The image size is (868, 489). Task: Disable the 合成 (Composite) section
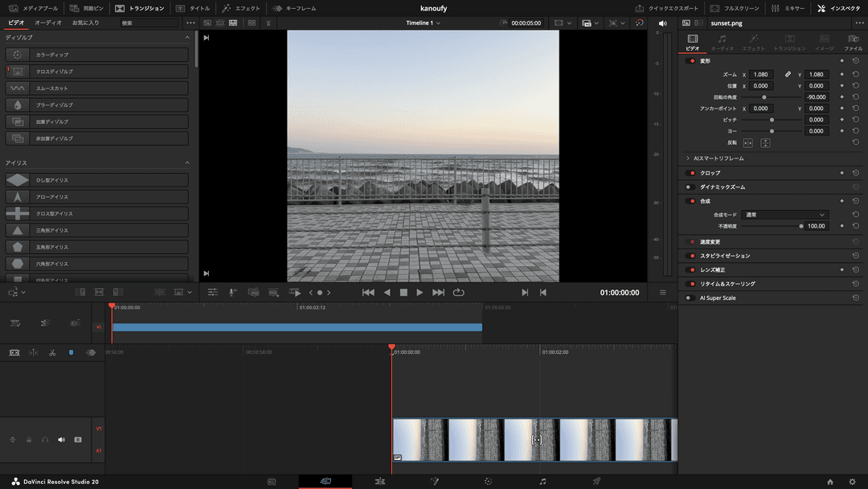pos(693,199)
